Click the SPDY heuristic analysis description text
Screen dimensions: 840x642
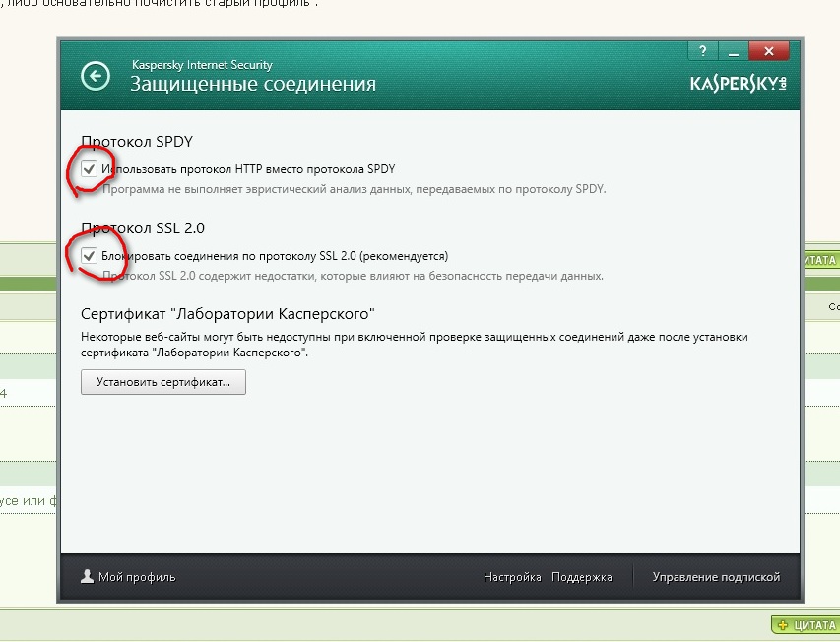click(355, 189)
